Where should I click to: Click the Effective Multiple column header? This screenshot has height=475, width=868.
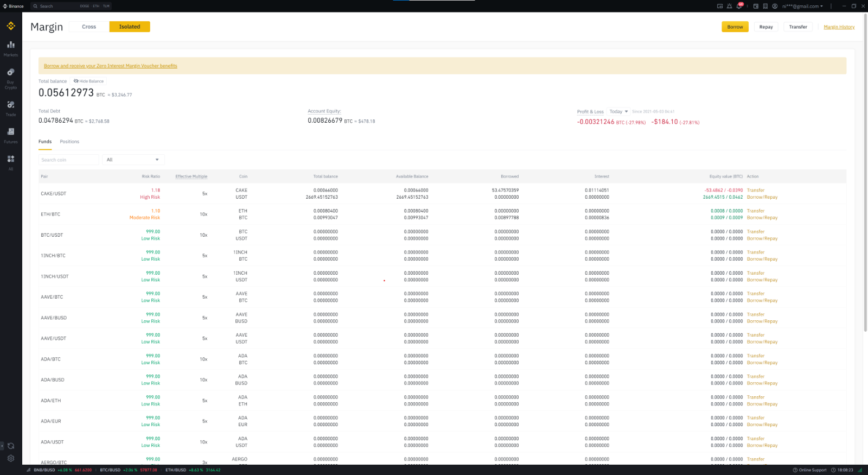pyautogui.click(x=192, y=176)
